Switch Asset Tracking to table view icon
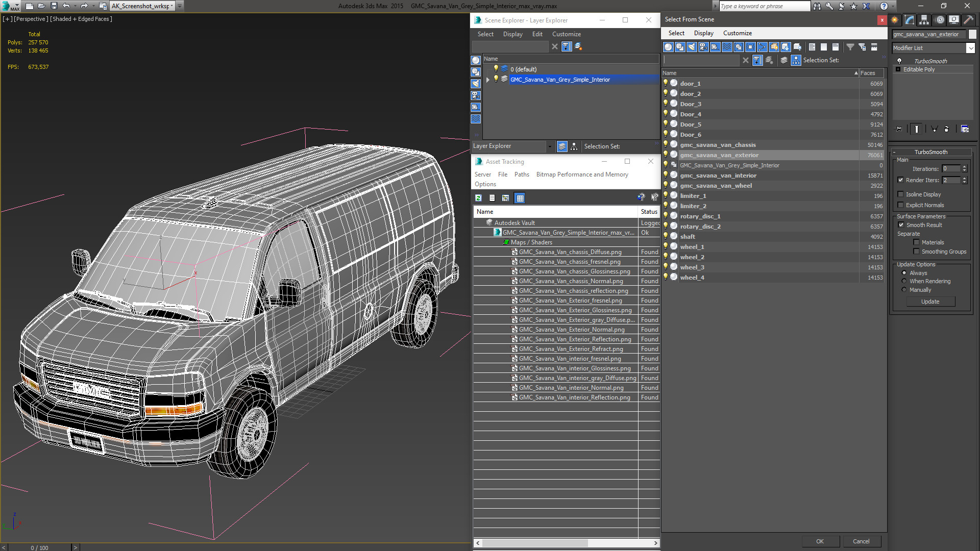Viewport: 980px width, 551px height. pyautogui.click(x=520, y=198)
